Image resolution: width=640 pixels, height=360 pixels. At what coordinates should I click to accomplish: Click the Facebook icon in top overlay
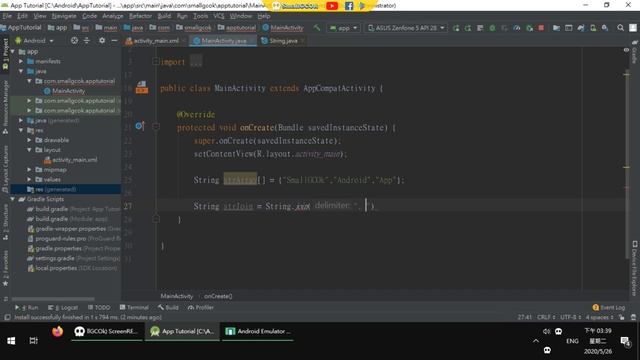pyautogui.click(x=349, y=6)
